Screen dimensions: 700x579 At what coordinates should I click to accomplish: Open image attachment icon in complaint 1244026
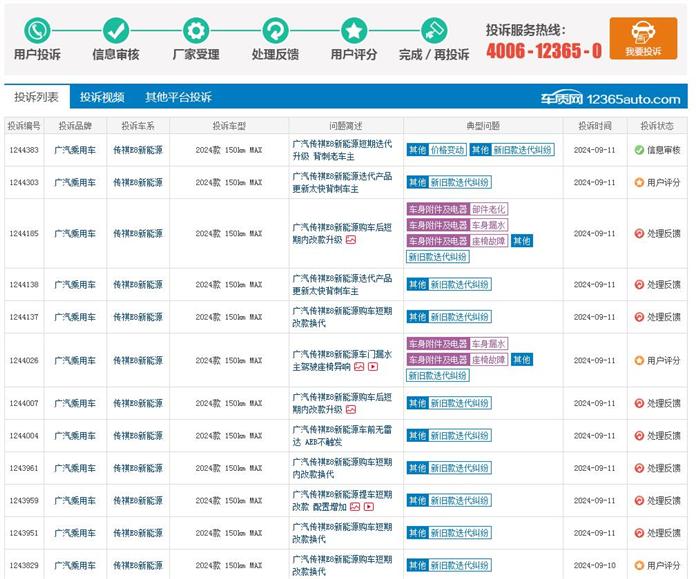[359, 367]
